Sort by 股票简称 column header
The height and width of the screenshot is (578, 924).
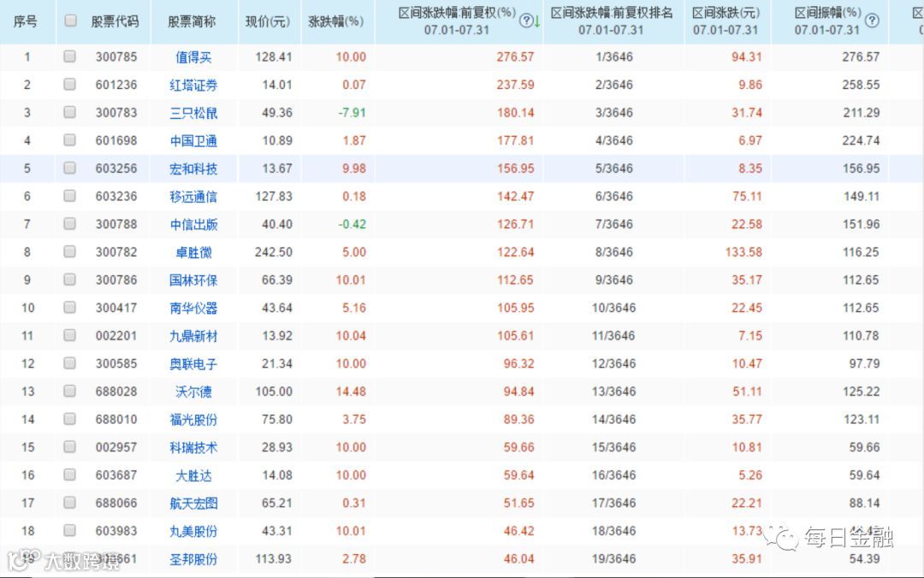192,21
